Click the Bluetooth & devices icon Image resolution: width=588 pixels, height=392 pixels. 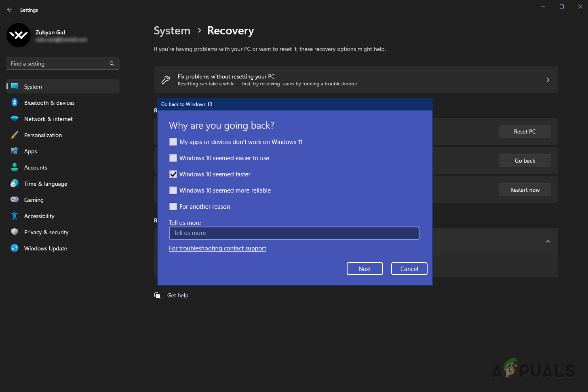pos(15,103)
